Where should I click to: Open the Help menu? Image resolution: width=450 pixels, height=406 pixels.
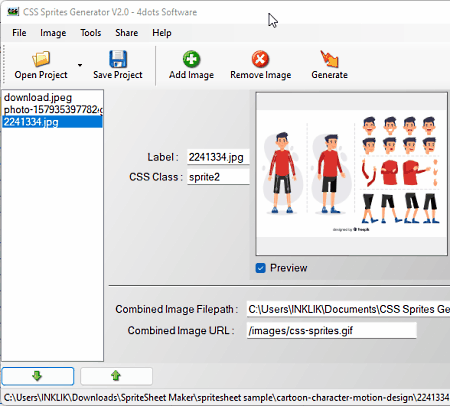point(162,33)
